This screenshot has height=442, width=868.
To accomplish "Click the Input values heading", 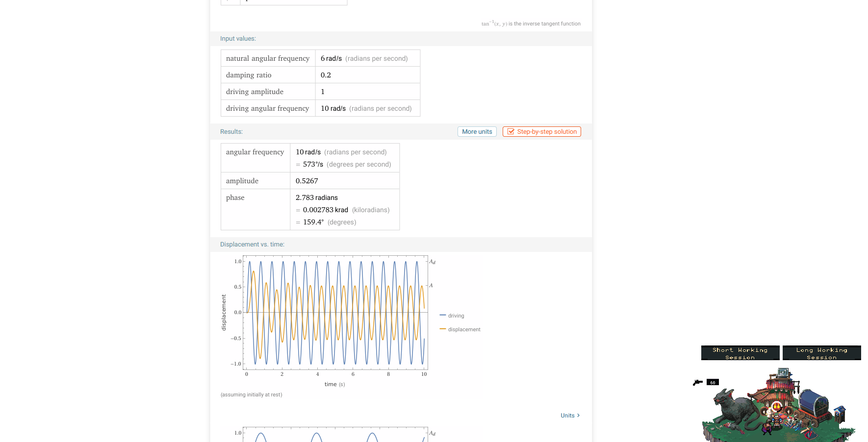I will (238, 39).
